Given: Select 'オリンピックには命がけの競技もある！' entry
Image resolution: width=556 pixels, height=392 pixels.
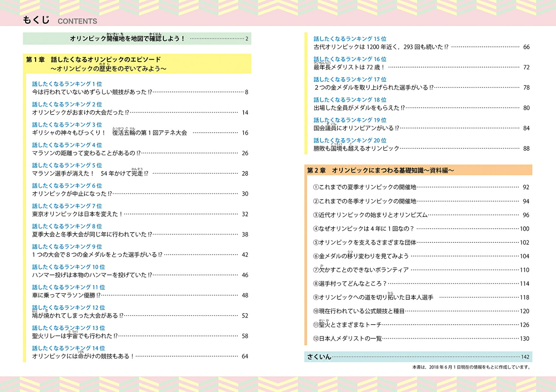Looking at the screenshot, I should click(140, 356).
